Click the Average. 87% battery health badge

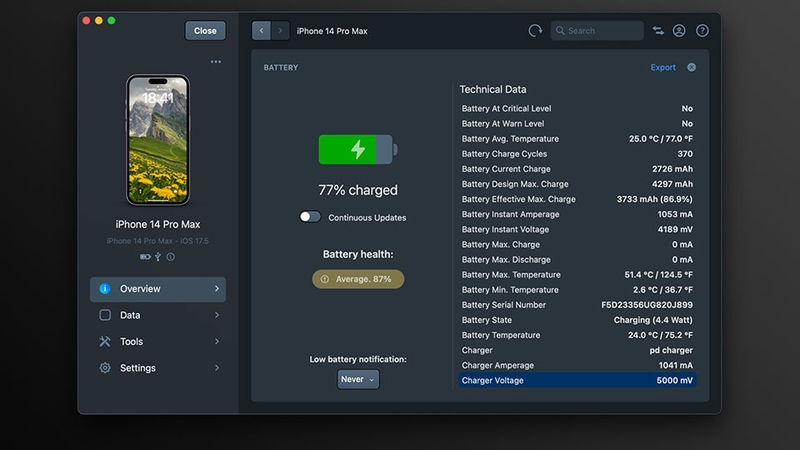[x=358, y=279]
